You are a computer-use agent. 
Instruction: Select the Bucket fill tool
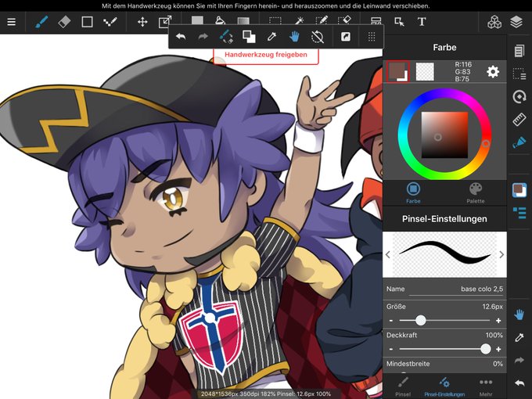point(220,20)
